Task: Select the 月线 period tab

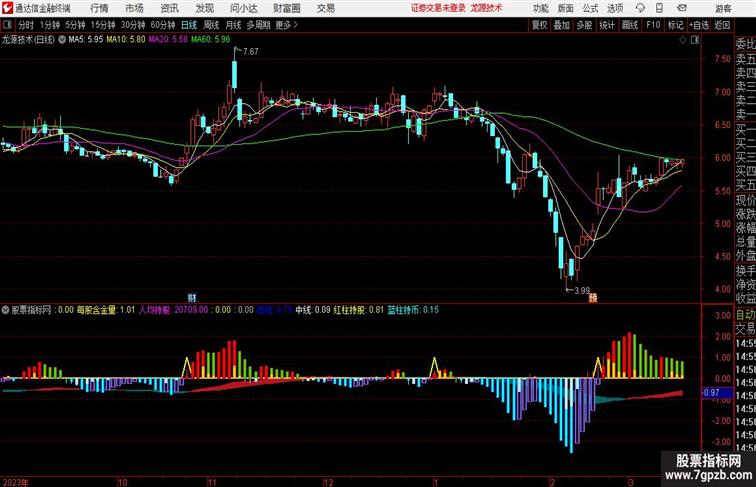Action: pos(233,25)
